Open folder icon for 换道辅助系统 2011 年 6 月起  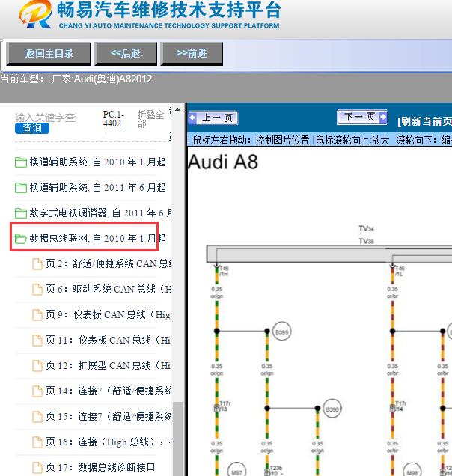pyautogui.click(x=21, y=188)
